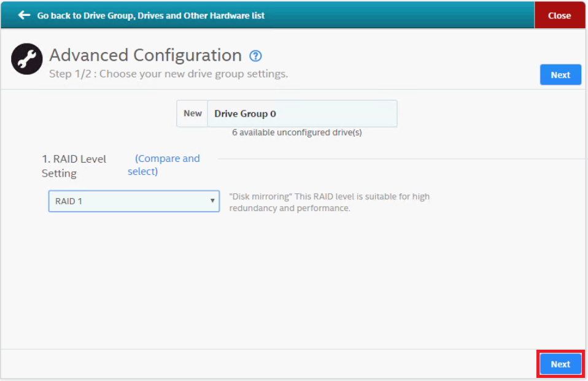This screenshot has width=588, height=381.
Task: Click the 6 available unconfigured drives text
Action: 296,133
